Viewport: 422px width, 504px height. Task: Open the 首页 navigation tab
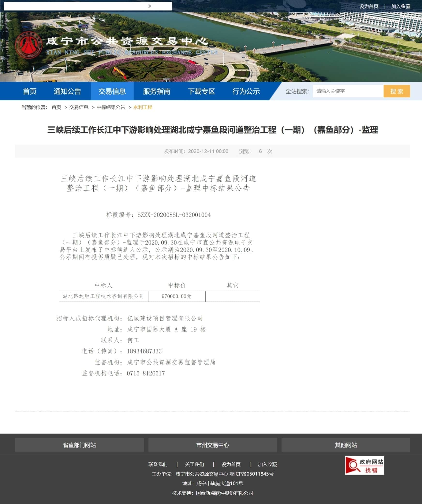30,91
